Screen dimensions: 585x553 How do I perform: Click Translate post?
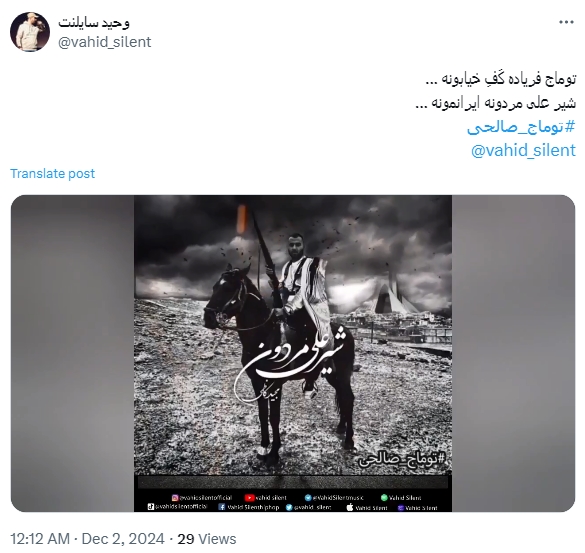53,174
